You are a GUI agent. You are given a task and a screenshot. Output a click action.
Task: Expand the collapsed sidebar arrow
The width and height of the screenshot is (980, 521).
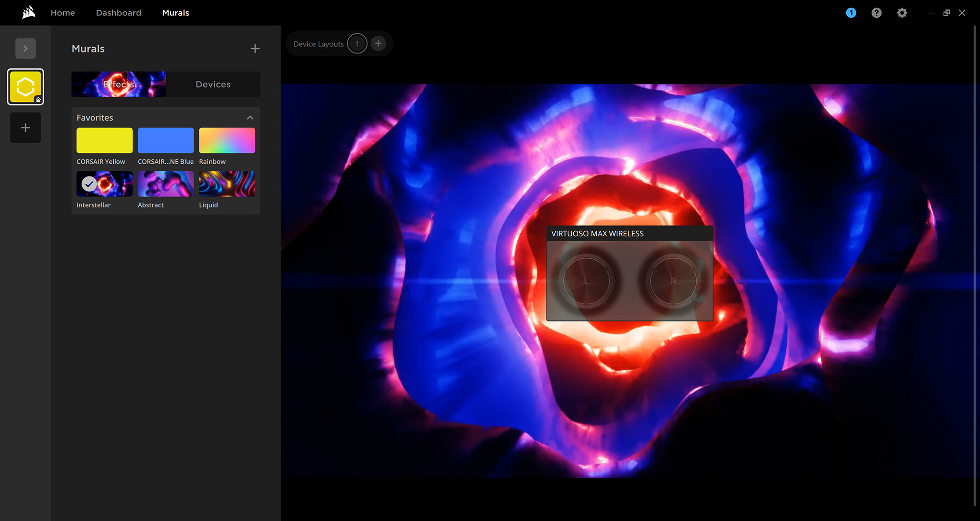coord(25,49)
